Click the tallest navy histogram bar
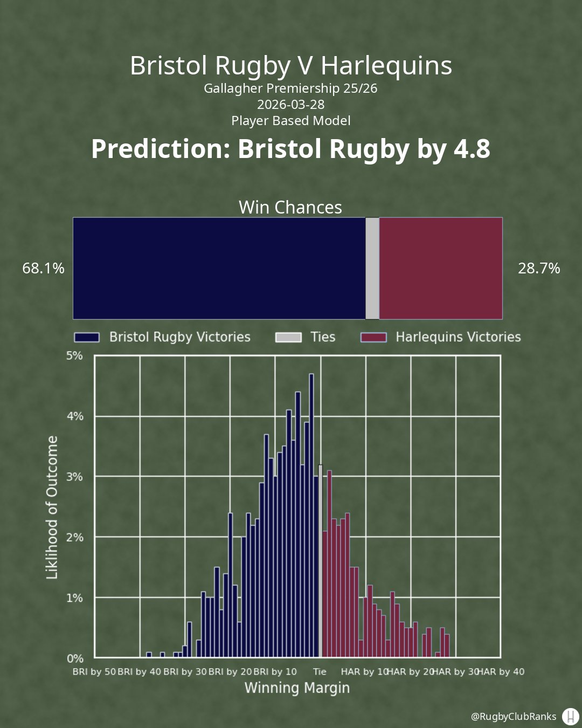Image resolution: width=582 pixels, height=728 pixels. [x=311, y=515]
